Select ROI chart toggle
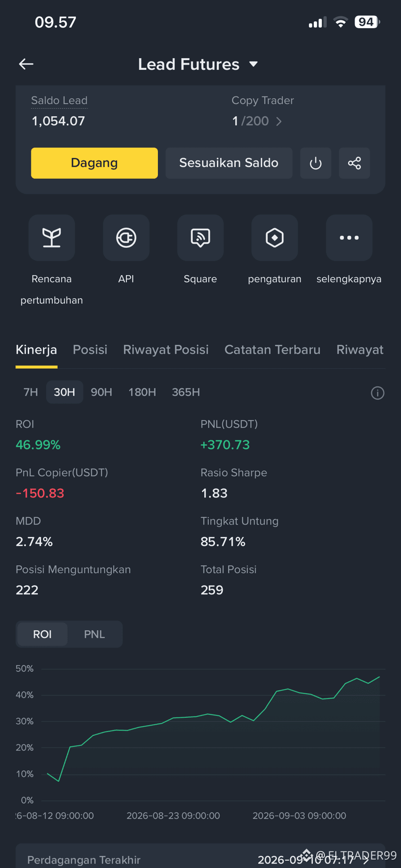The image size is (401, 868). point(42,635)
